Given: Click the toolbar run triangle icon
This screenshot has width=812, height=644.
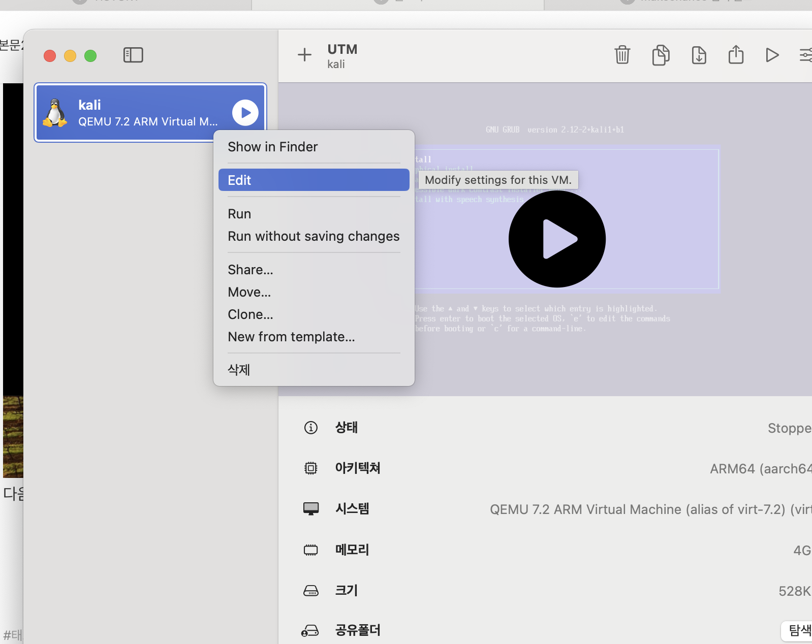Looking at the screenshot, I should coord(772,55).
